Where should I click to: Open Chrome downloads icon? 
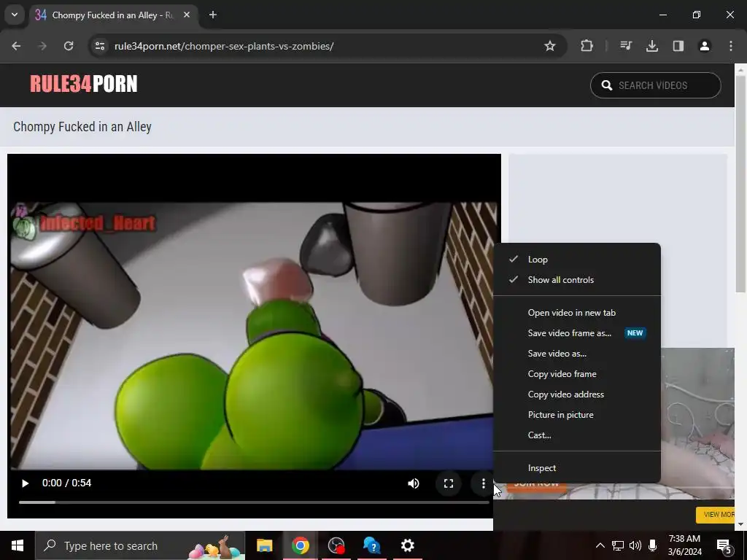pyautogui.click(x=652, y=46)
